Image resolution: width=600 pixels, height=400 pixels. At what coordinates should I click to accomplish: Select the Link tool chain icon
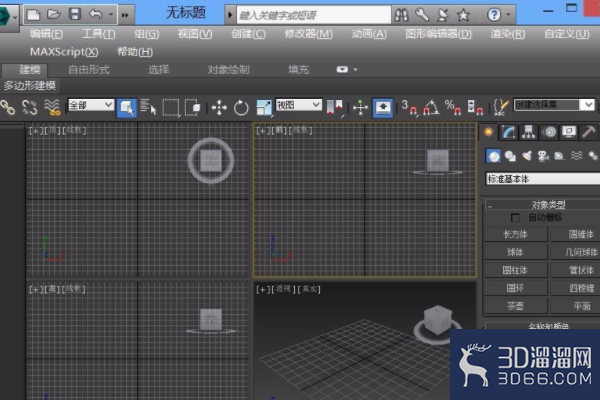pyautogui.click(x=7, y=108)
